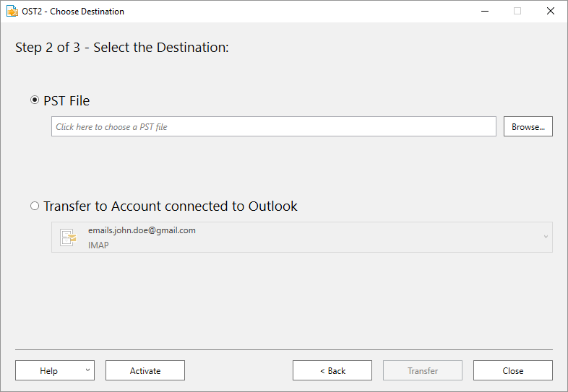Click the mail account envelope icon
This screenshot has width=568, height=392.
click(x=68, y=238)
